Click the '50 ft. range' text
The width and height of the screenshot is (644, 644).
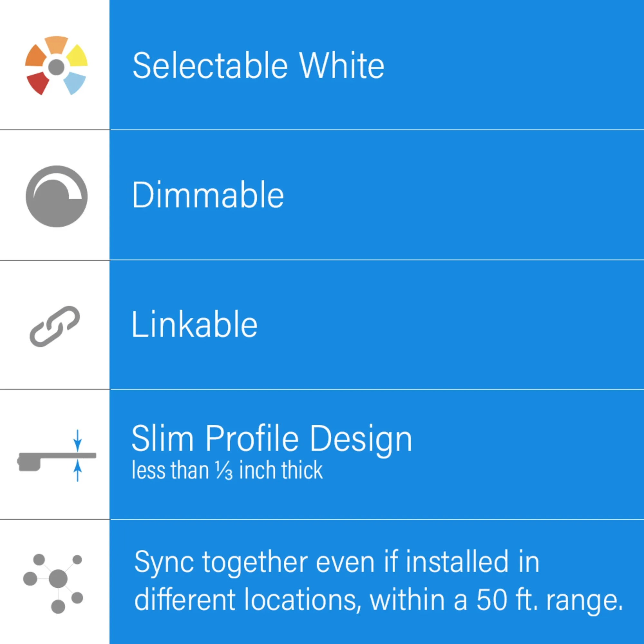[x=550, y=601]
